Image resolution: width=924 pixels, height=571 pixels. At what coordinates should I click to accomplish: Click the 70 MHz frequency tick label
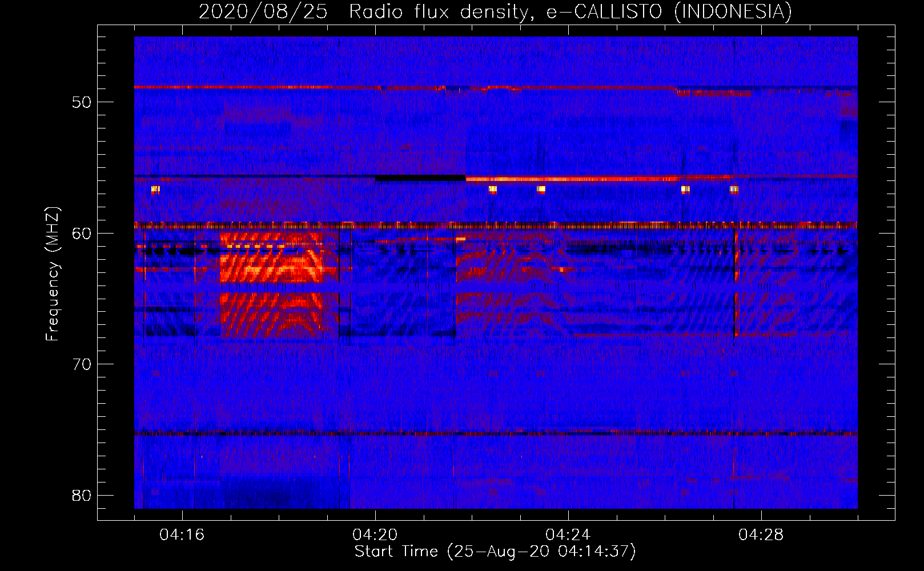tap(82, 364)
